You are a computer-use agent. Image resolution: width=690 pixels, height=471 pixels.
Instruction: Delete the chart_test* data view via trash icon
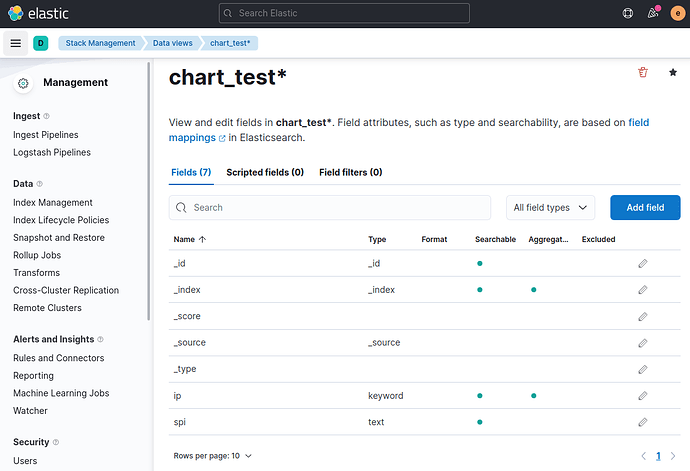(x=642, y=73)
